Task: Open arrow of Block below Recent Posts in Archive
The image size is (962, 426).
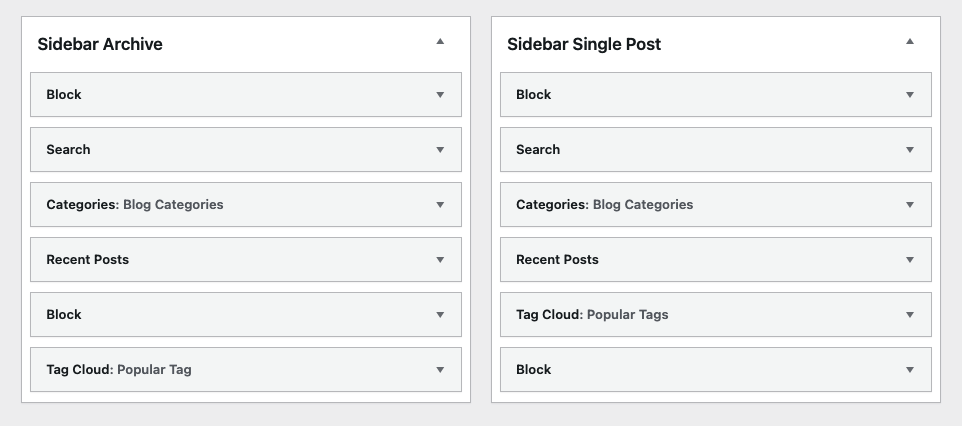Action: (x=440, y=315)
